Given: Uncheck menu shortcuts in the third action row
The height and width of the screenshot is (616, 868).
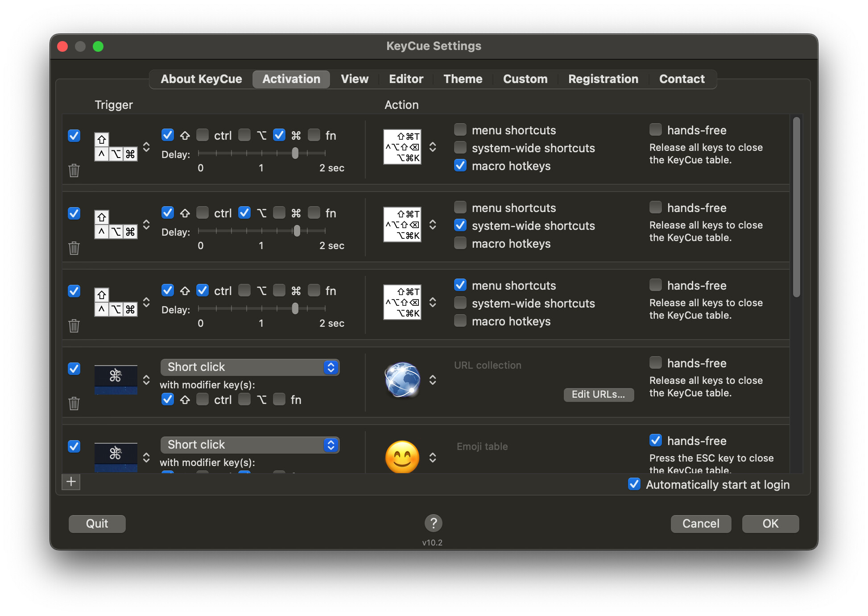Looking at the screenshot, I should coord(460,285).
